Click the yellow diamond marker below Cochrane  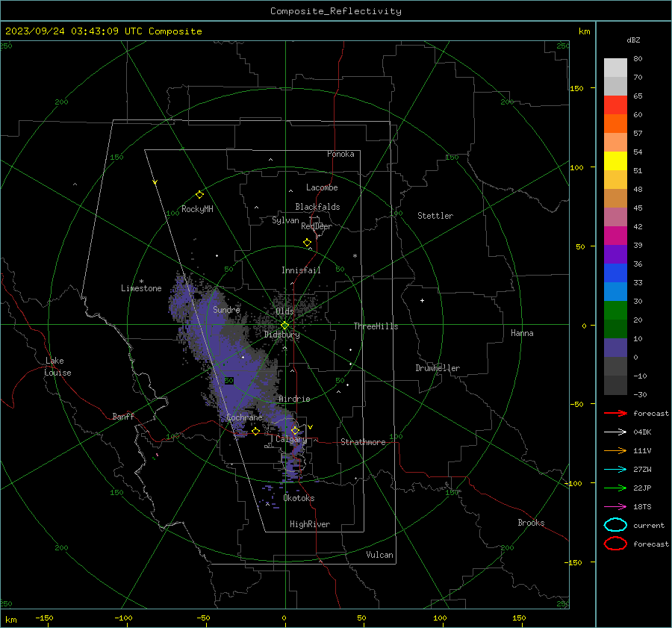pos(255,431)
